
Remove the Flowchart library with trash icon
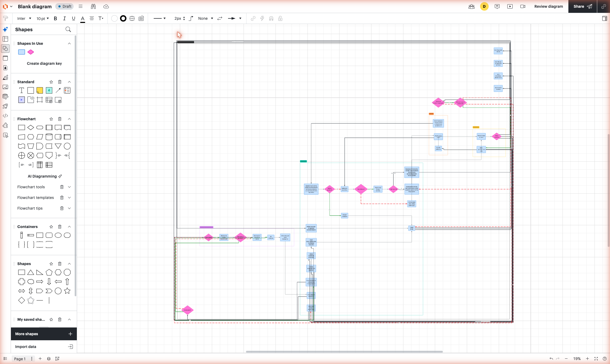(x=60, y=119)
